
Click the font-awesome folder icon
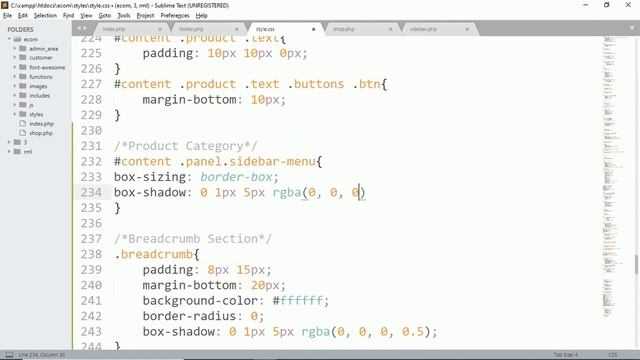(x=23, y=67)
